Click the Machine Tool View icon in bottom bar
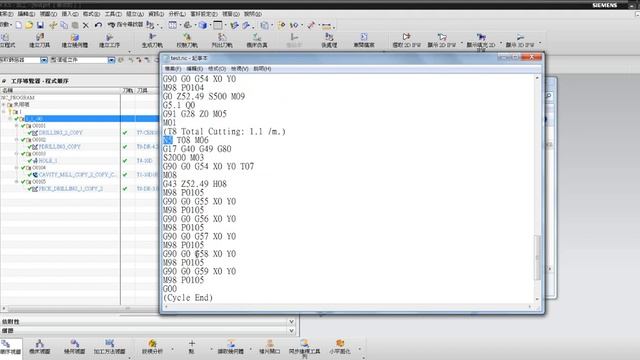This screenshot has width=640, height=360. click(x=40, y=347)
